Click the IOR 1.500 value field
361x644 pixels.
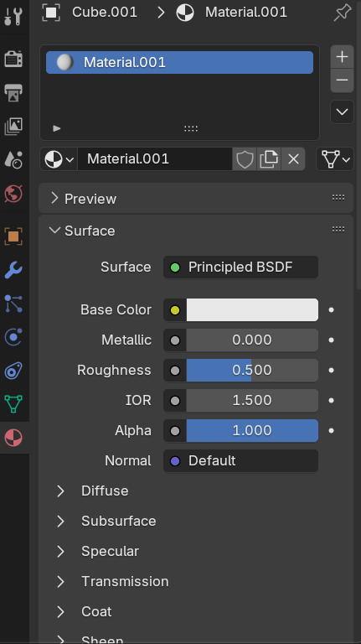(x=252, y=401)
